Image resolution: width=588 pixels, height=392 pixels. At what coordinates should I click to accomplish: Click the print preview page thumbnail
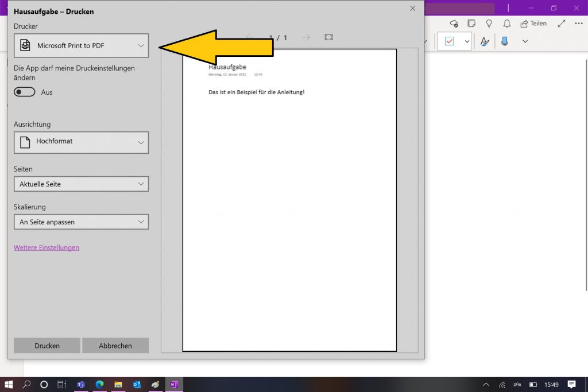[289, 200]
